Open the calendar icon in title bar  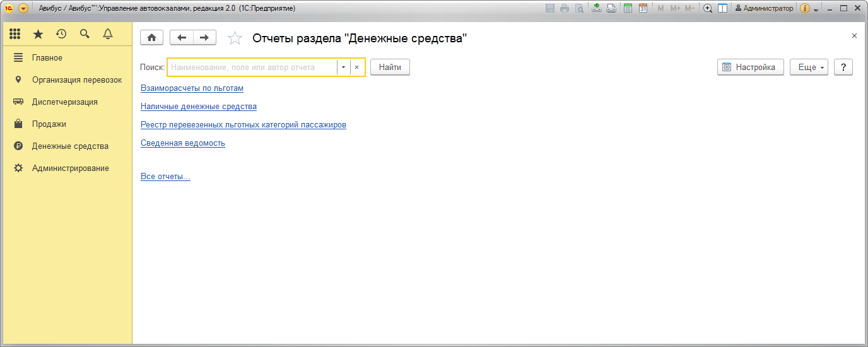coord(643,8)
